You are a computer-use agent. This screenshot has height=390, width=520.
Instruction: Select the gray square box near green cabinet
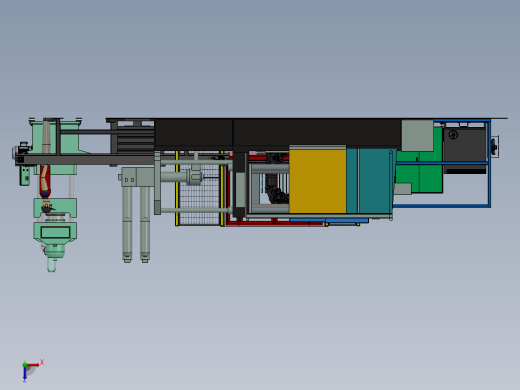click(x=417, y=135)
